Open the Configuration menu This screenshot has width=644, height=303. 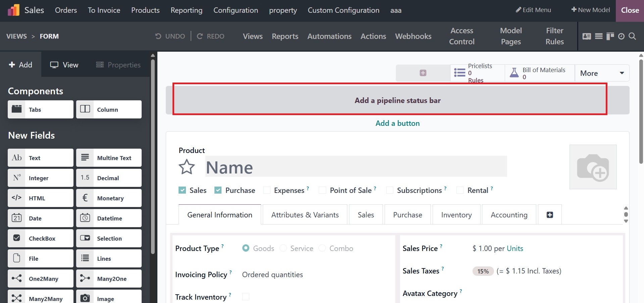tap(236, 10)
